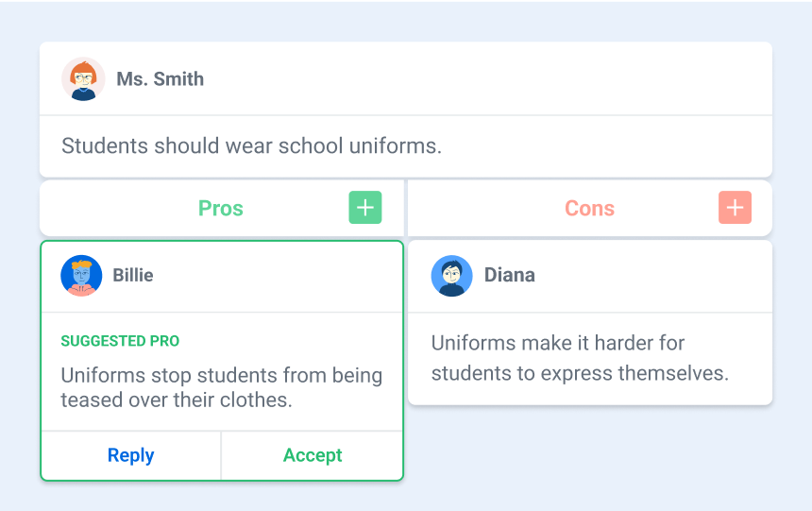The height and width of the screenshot is (511, 812).
Task: Click Billie's blue avatar icon
Action: 81,275
